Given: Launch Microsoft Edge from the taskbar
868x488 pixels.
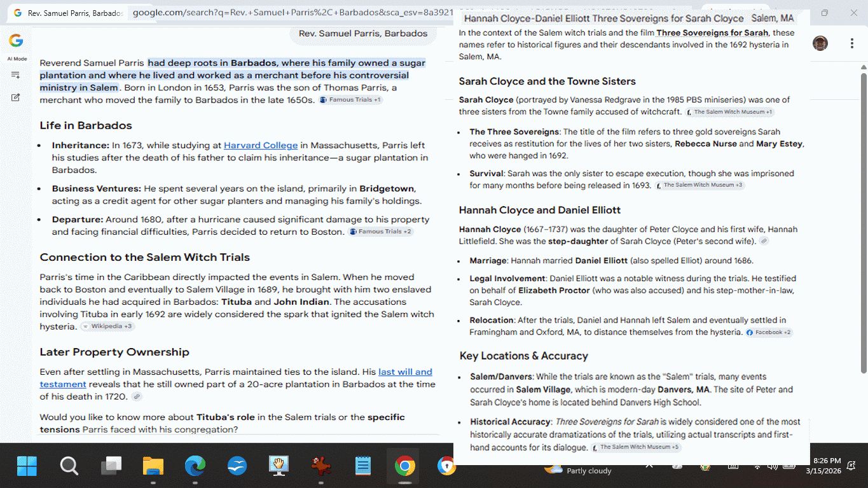Looking at the screenshot, I should click(x=195, y=466).
